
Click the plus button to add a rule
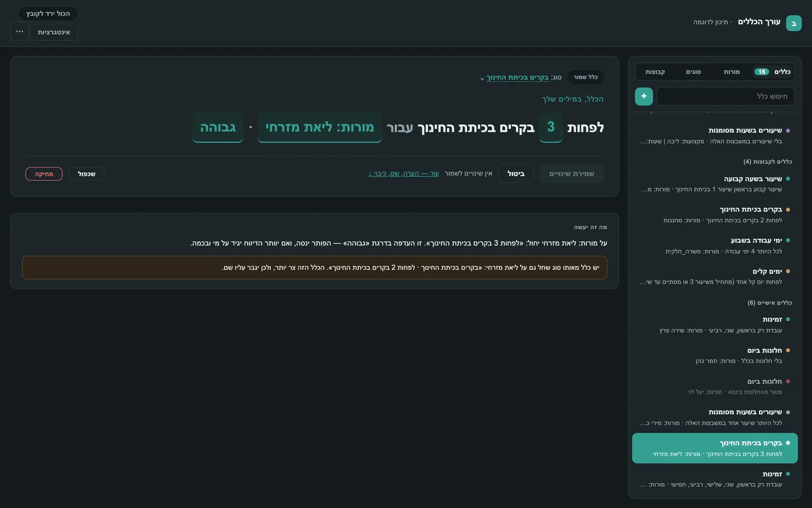(x=644, y=97)
